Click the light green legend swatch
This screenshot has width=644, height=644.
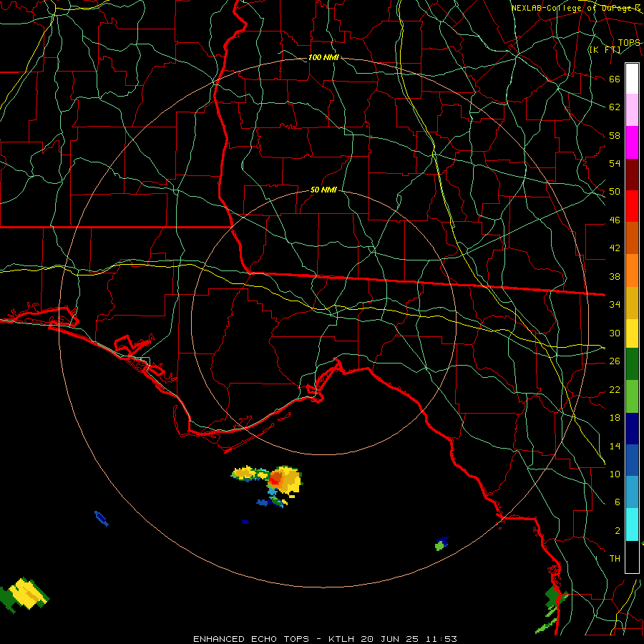(x=632, y=396)
